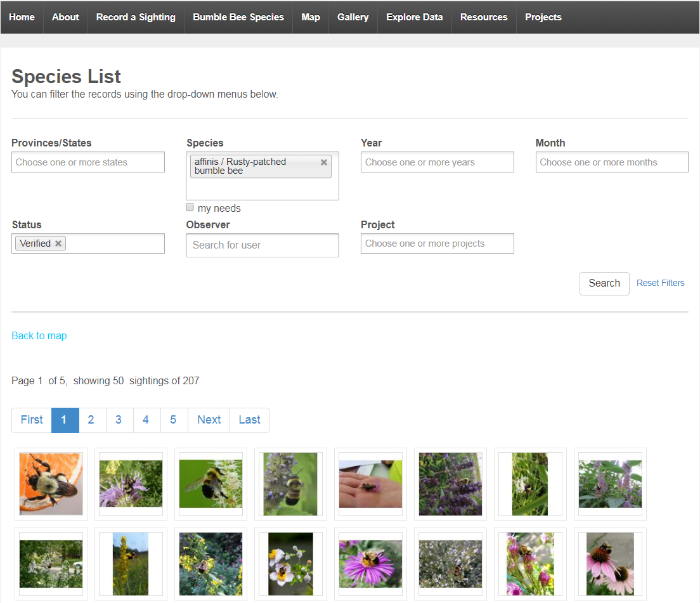Open the Provinces/States dropdown

(x=87, y=162)
